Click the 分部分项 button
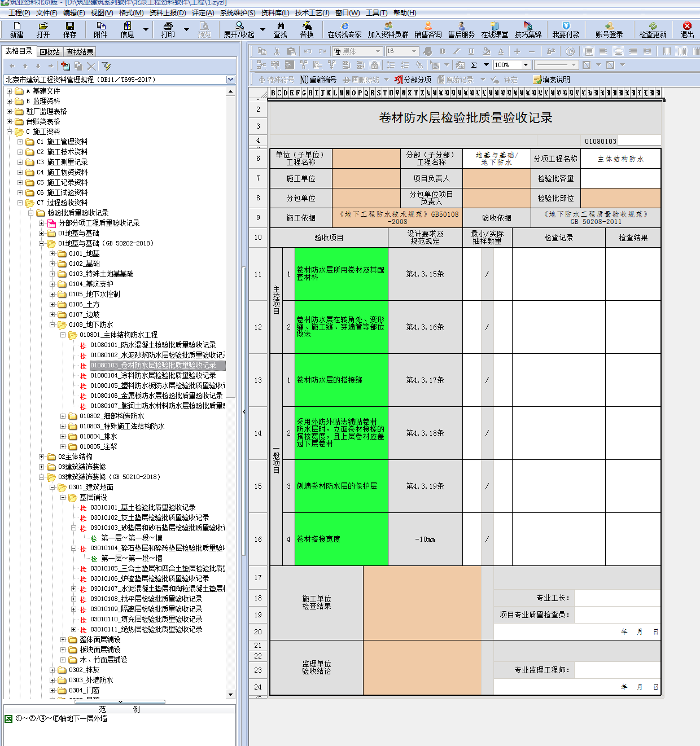 coord(413,80)
